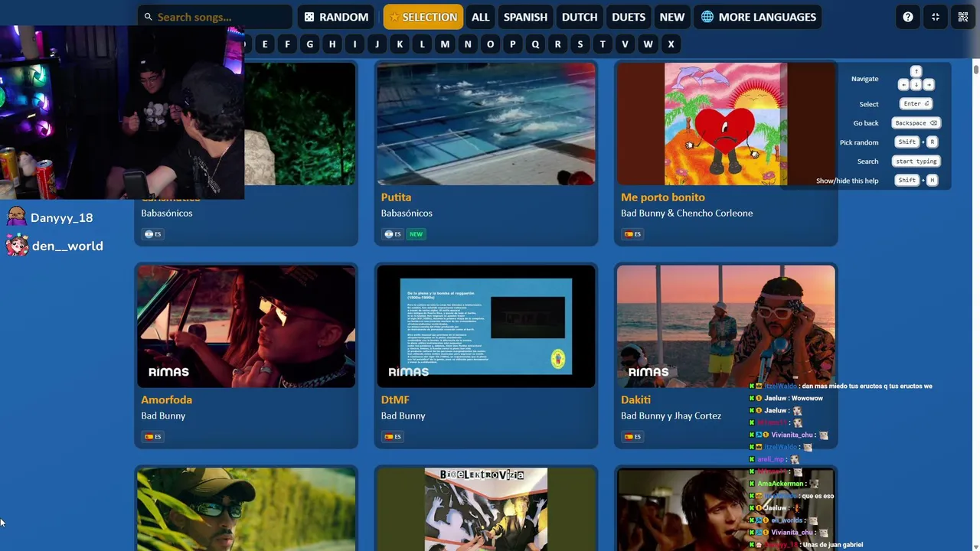The width and height of the screenshot is (980, 551).
Task: Click chat message "Wowowow" from Jaeluw
Action: click(x=808, y=399)
